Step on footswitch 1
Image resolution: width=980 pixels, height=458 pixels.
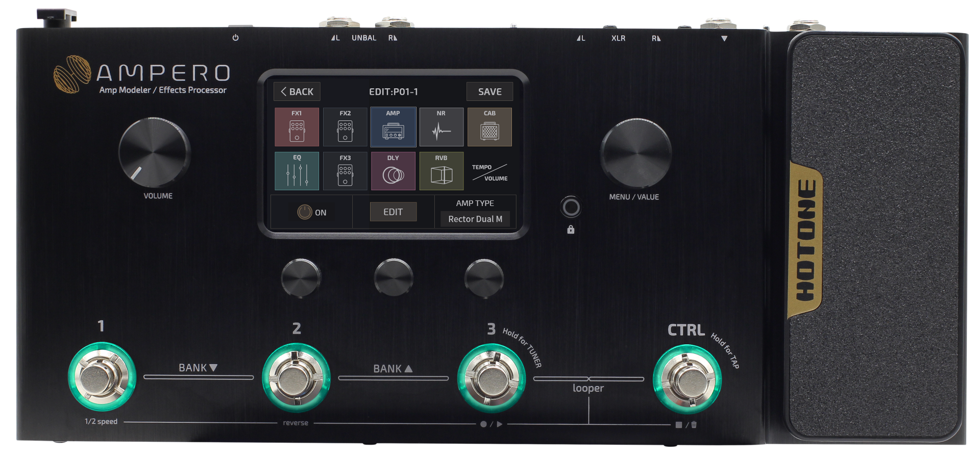click(x=102, y=377)
